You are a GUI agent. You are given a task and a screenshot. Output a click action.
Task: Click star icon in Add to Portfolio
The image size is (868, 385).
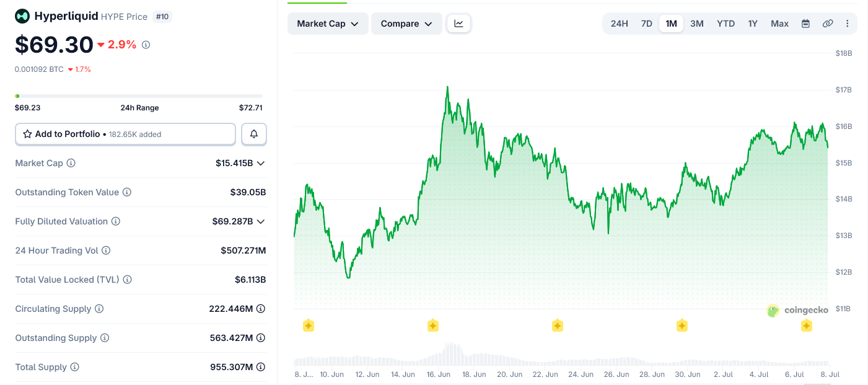tap(27, 134)
